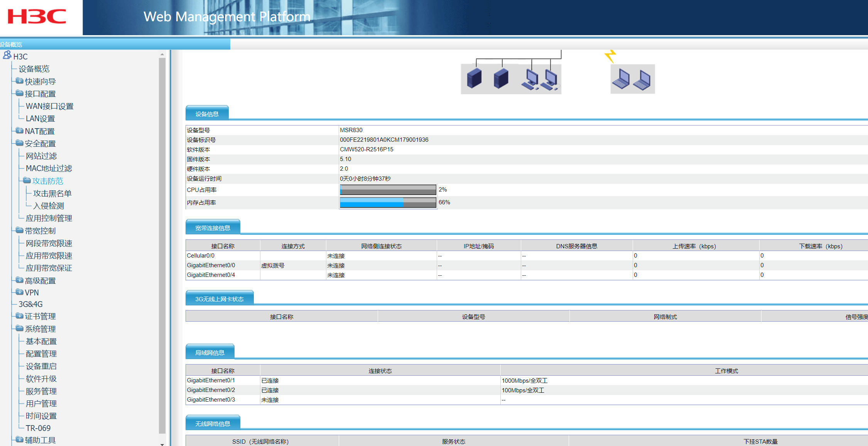The height and width of the screenshot is (446, 868).
Task: Select the 宽带连接信息 tab
Action: [213, 228]
